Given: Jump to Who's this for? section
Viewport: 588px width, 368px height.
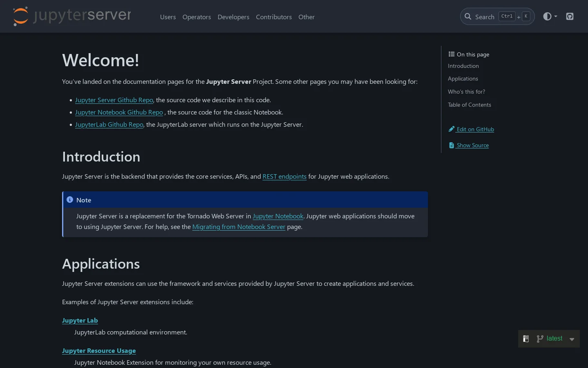Looking at the screenshot, I should [467, 92].
